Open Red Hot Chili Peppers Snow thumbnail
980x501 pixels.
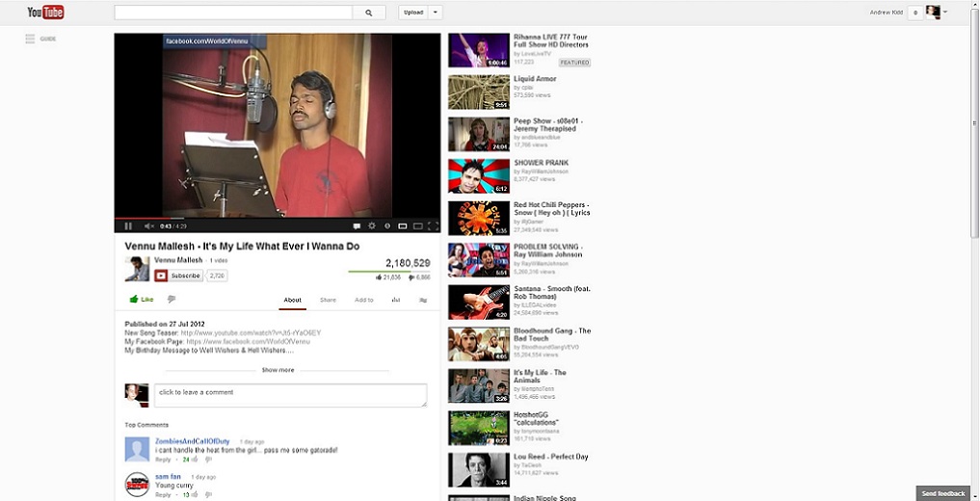coord(479,219)
